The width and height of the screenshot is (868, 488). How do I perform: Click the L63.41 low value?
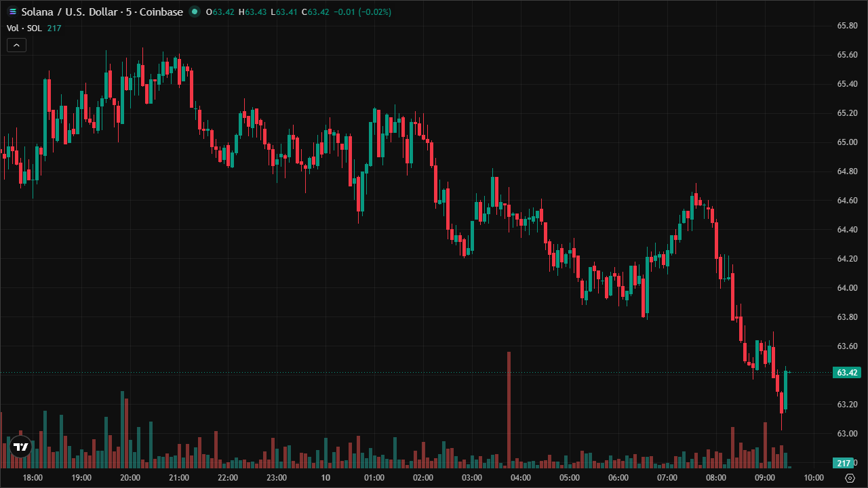[x=285, y=12]
